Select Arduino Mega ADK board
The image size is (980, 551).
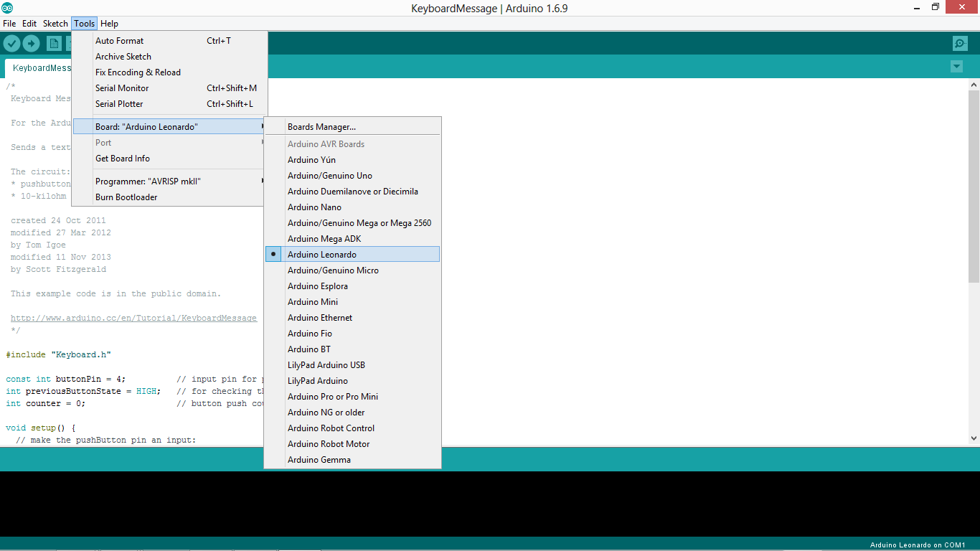[x=352, y=239]
